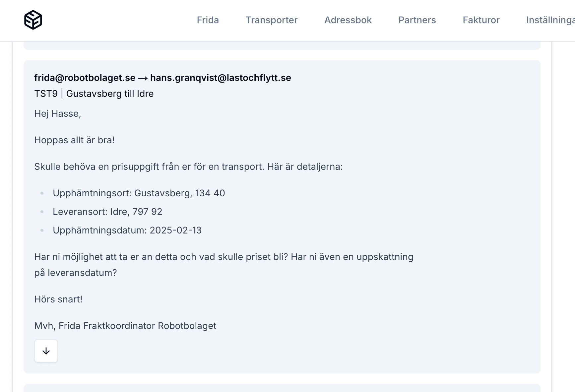Viewport: 575px width, 392px height.
Task: Click the cube logo icon
Action: 33,20
